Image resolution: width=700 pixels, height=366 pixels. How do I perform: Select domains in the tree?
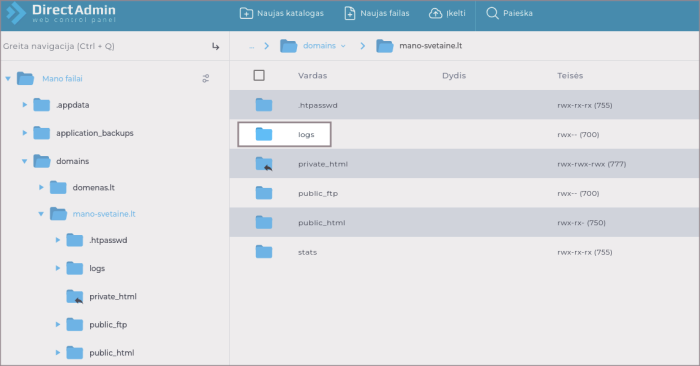(72, 161)
